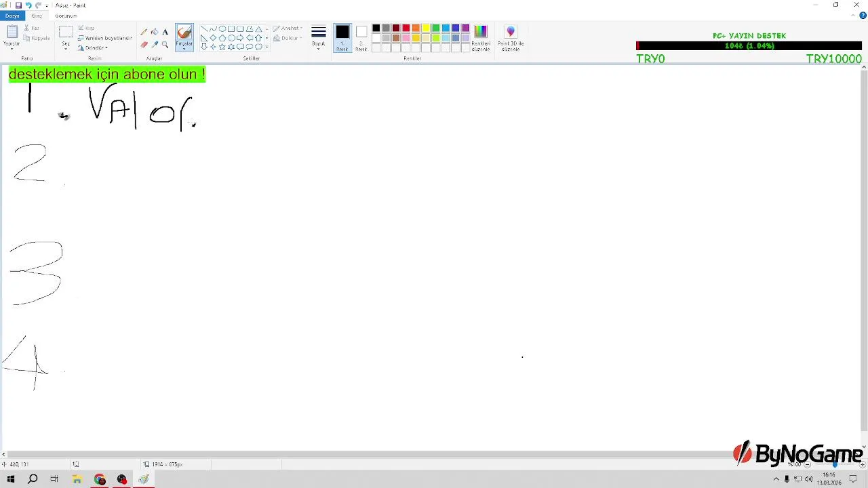Switch to the Görünüm tab
The width and height of the screenshot is (868, 488).
click(x=66, y=16)
